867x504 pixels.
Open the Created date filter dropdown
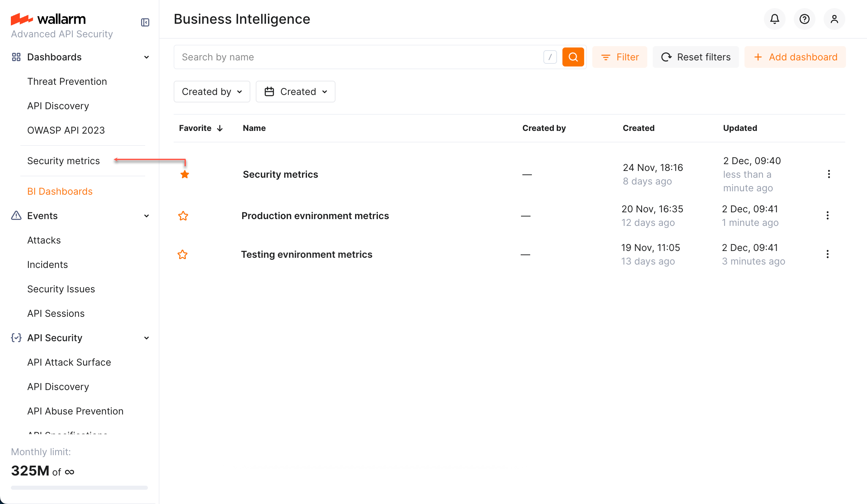295,92
